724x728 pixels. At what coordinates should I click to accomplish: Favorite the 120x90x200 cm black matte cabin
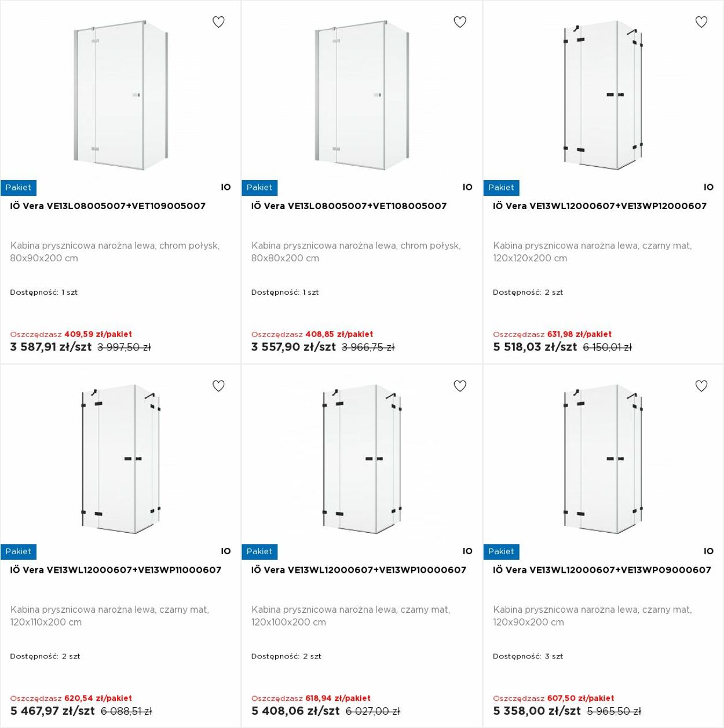701,386
